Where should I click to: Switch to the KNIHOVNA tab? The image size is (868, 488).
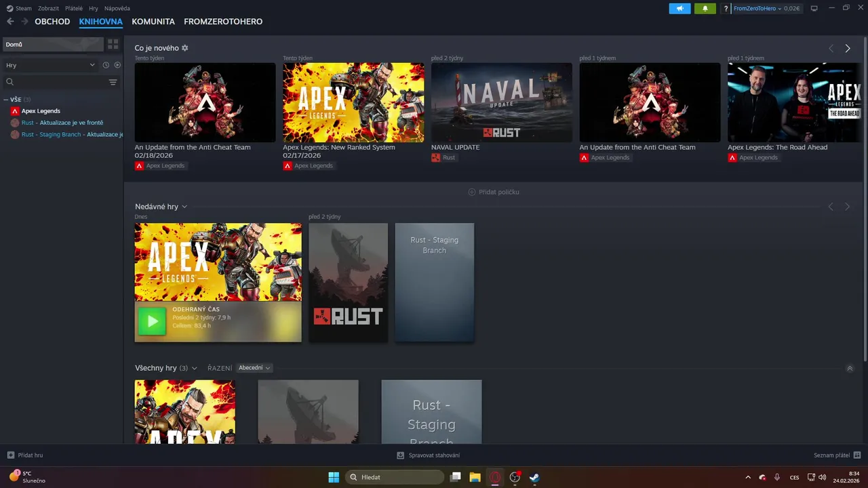100,22
